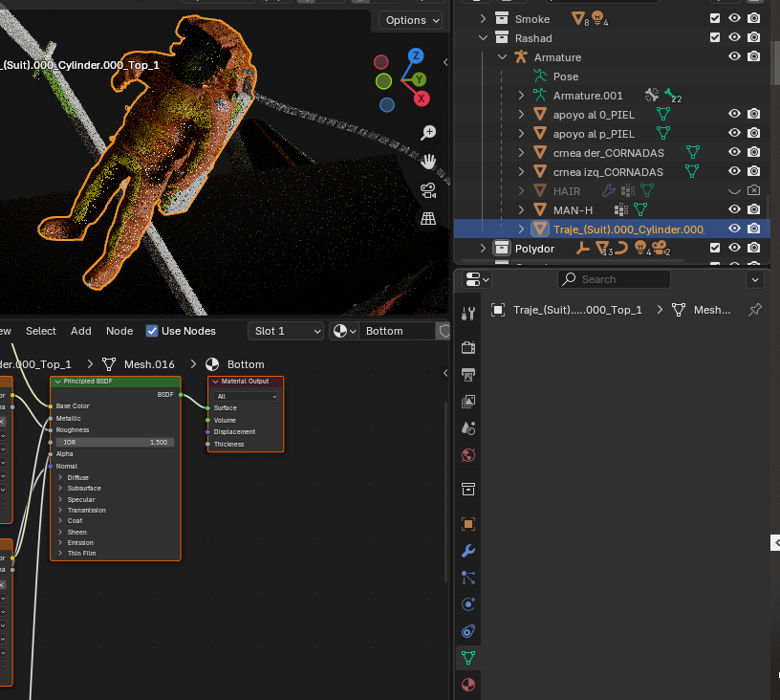Click the properties Search field
Viewport: 780px width, 700px height.
614,279
